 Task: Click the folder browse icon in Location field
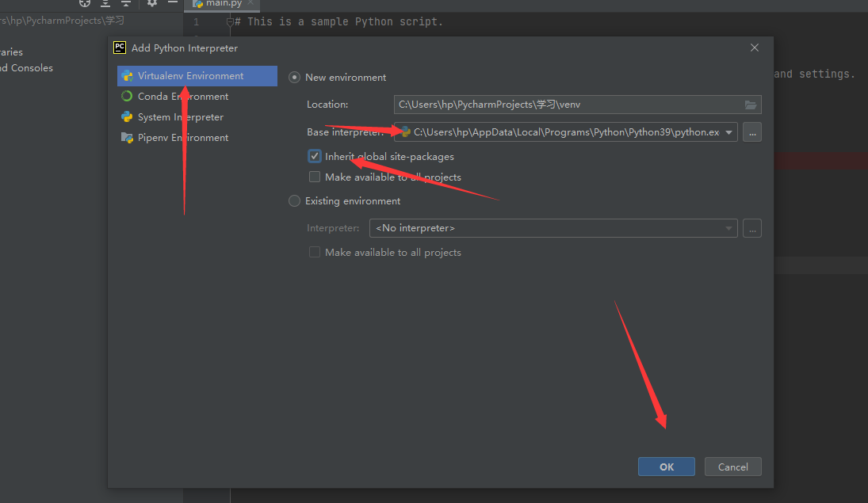pos(751,105)
